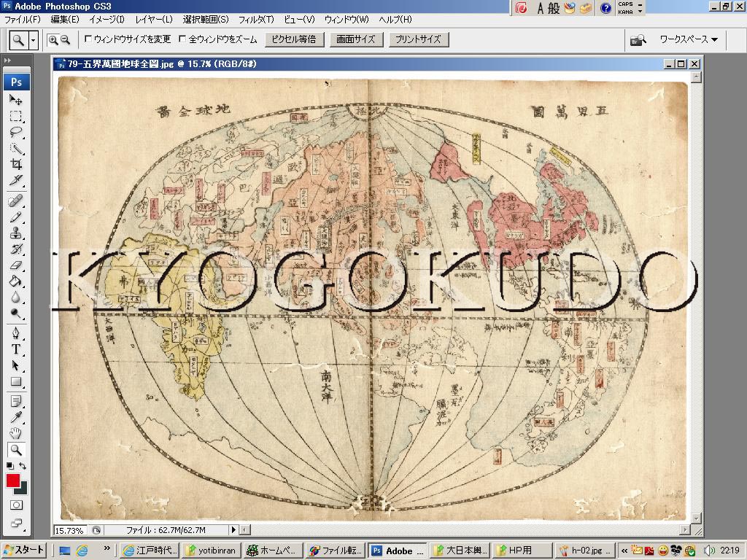Click the 15.73% zoom level field
747x560 pixels.
click(69, 530)
